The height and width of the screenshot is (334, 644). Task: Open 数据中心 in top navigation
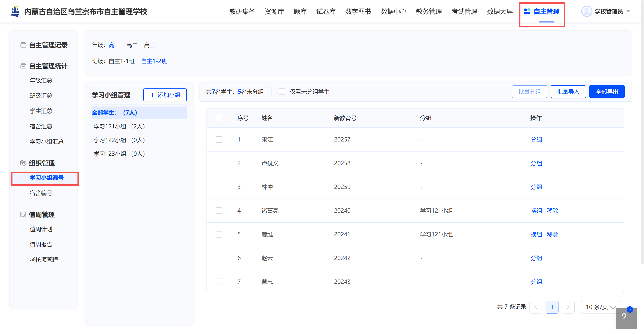393,11
